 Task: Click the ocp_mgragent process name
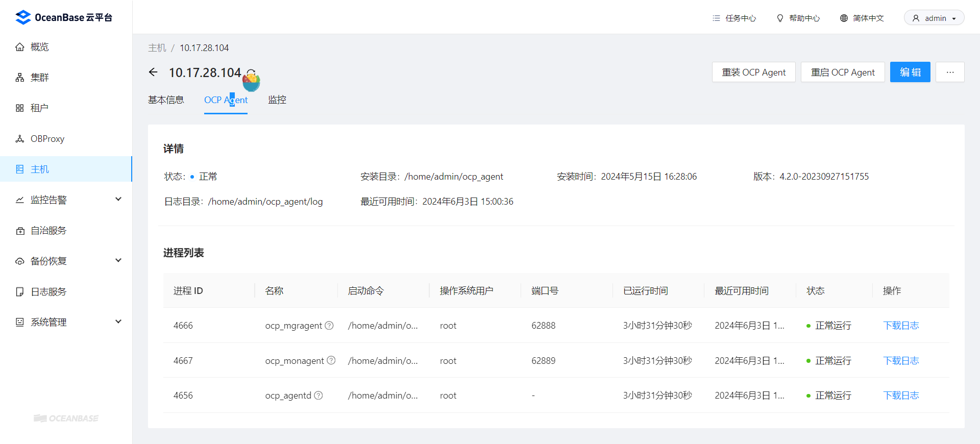click(293, 326)
